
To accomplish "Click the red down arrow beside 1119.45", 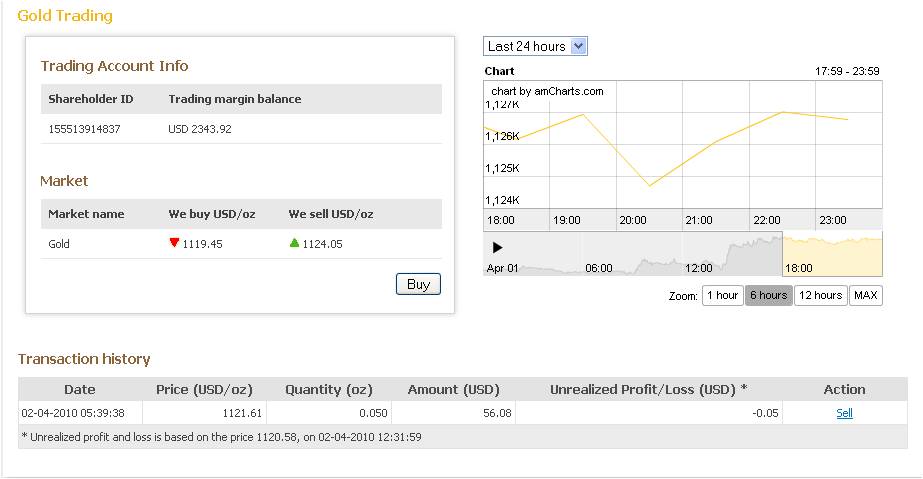I will click(174, 242).
